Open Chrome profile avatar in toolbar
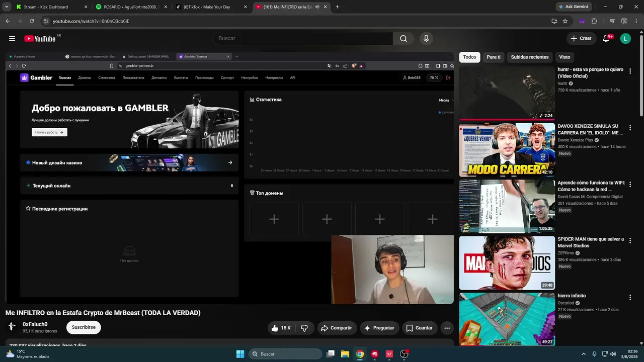This screenshot has height=362, width=644. [624, 21]
